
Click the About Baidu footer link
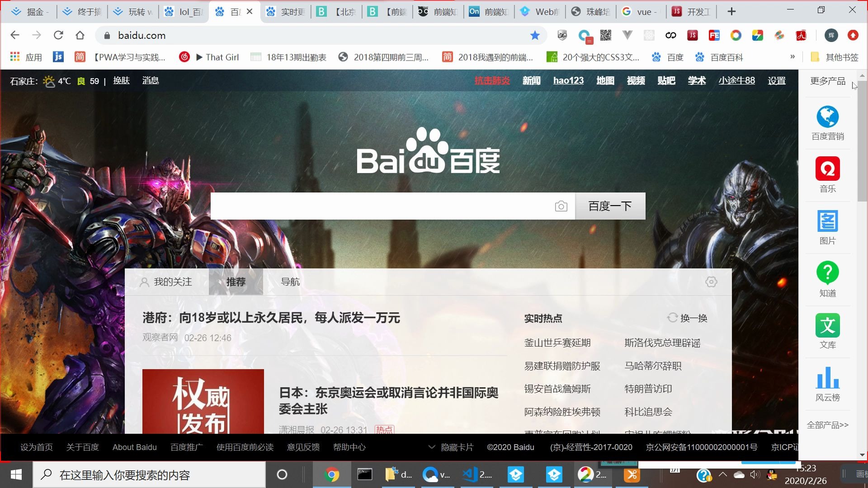click(x=134, y=447)
